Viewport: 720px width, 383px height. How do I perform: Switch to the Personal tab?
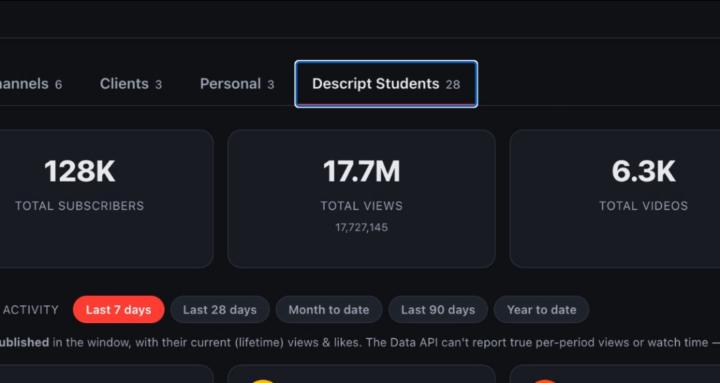237,84
